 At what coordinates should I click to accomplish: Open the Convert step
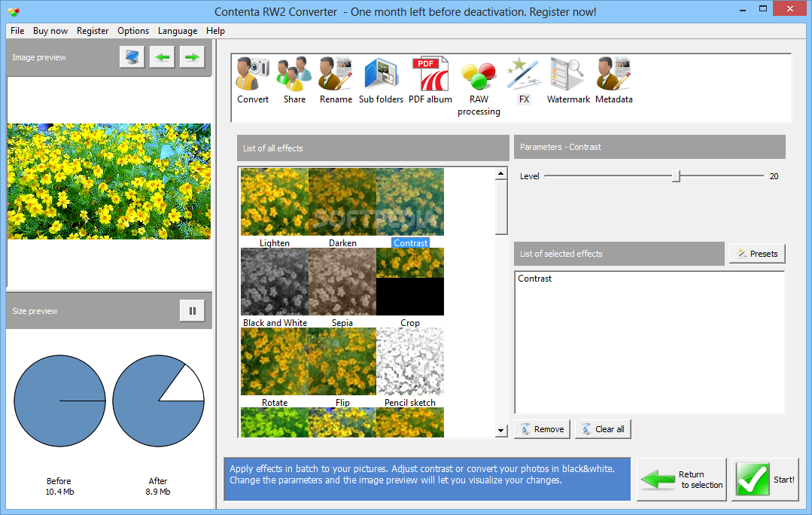click(x=253, y=81)
